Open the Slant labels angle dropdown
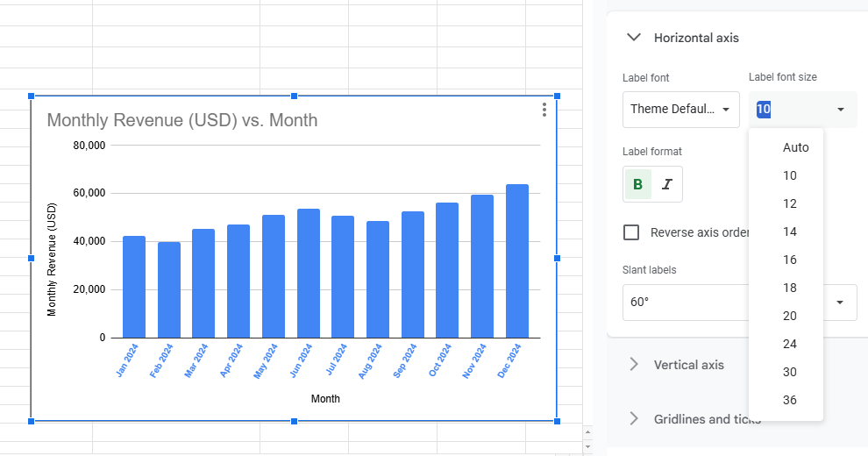The width and height of the screenshot is (868, 456). 840,303
